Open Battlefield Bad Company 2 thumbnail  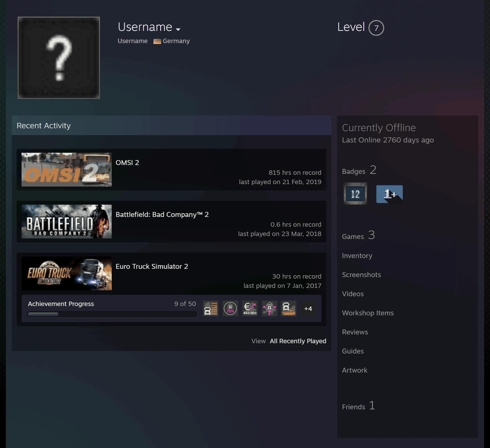67,221
